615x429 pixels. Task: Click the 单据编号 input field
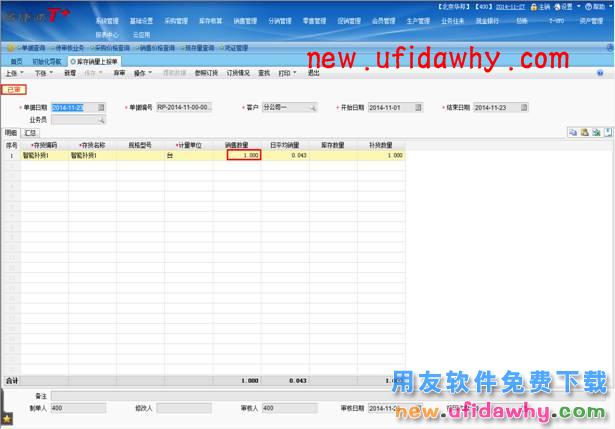point(184,107)
